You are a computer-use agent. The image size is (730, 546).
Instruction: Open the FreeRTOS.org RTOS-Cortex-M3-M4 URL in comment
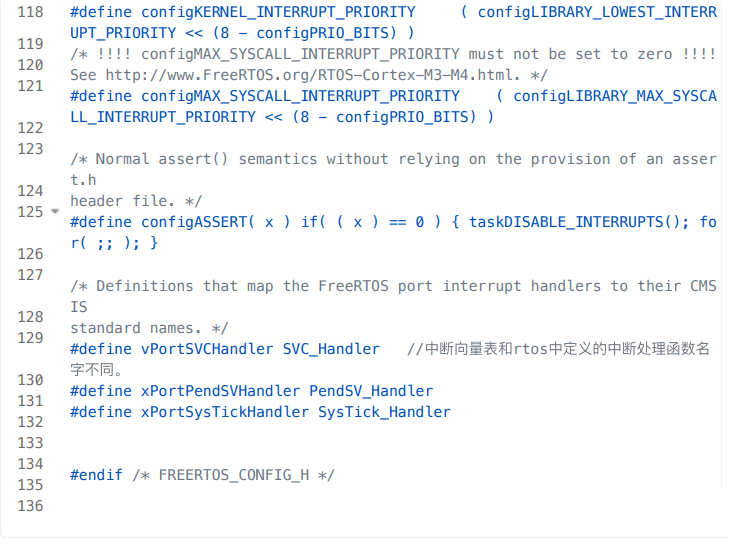tap(312, 75)
